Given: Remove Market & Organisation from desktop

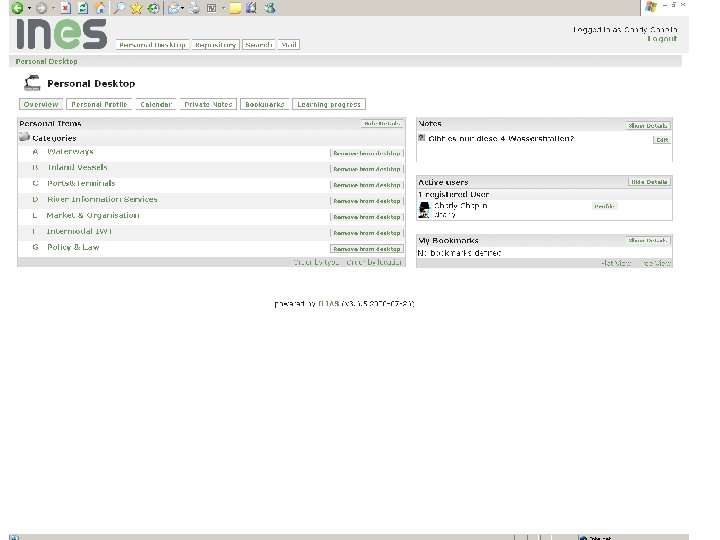Looking at the screenshot, I should [366, 217].
